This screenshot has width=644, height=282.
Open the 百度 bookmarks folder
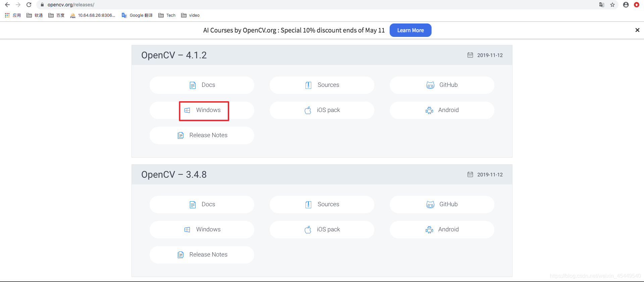(x=56, y=15)
